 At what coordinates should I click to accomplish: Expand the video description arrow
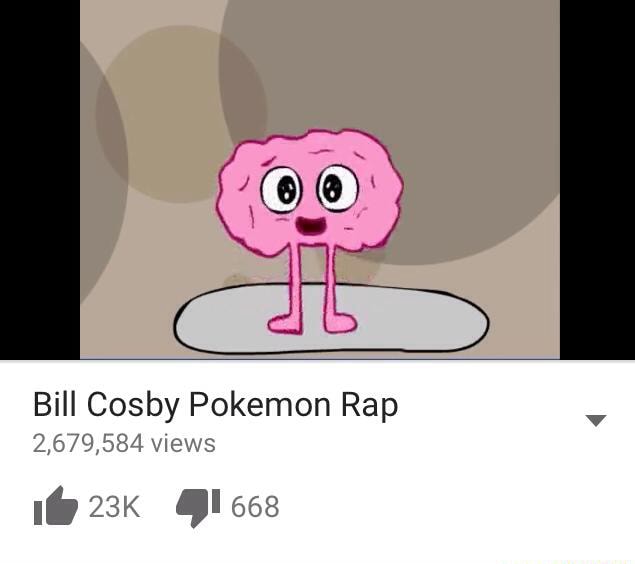[x=596, y=420]
